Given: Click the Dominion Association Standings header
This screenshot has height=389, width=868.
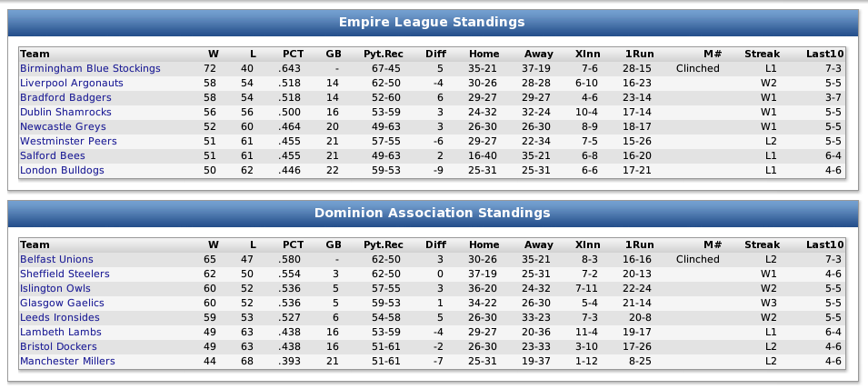Looking at the screenshot, I should [x=432, y=213].
